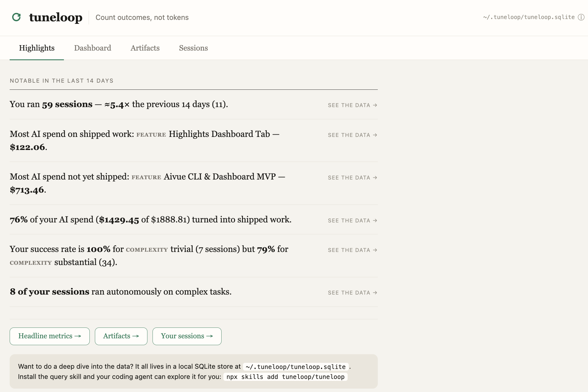This screenshot has height=392, width=588.
Task: Click the FEATURE tag before Aivue CLI
Action: 146,178
